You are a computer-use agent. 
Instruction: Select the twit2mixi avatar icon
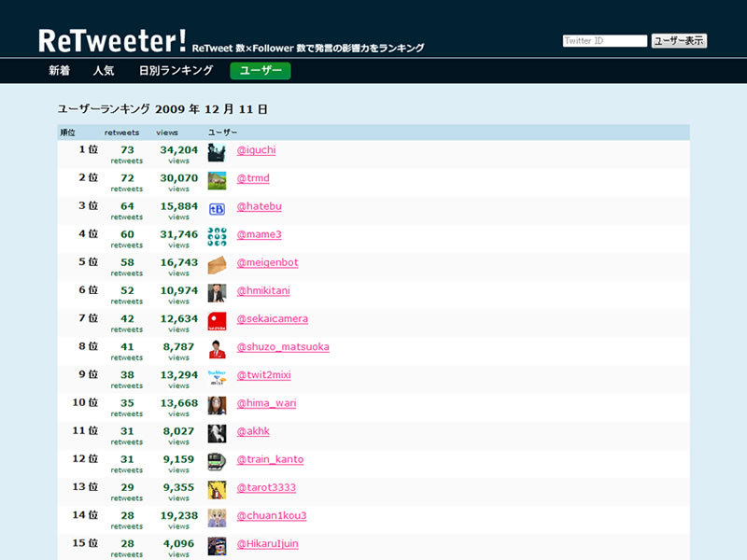point(217,377)
